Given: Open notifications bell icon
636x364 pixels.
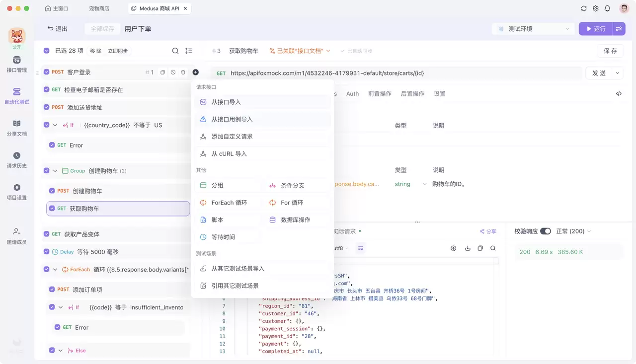Looking at the screenshot, I should pyautogui.click(x=607, y=8).
